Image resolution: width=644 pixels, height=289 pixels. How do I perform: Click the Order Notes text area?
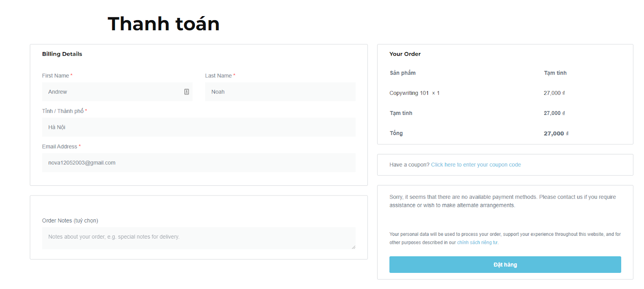click(198, 238)
